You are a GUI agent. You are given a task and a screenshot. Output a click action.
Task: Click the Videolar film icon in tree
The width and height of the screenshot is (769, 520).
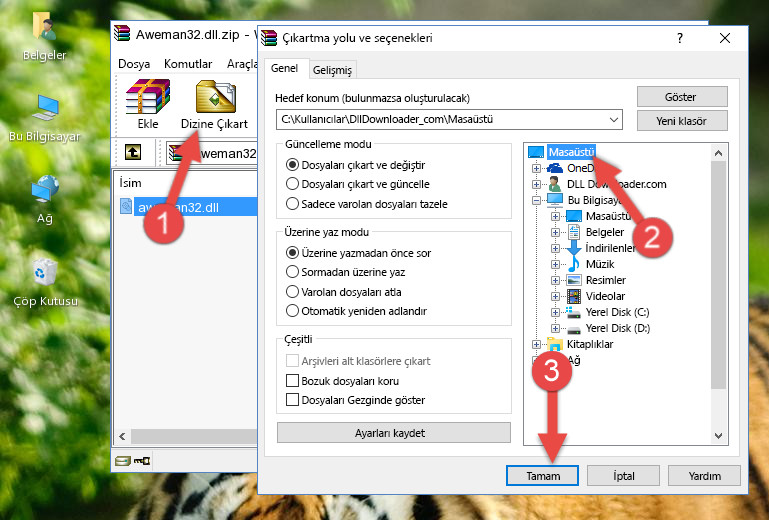pyautogui.click(x=574, y=296)
